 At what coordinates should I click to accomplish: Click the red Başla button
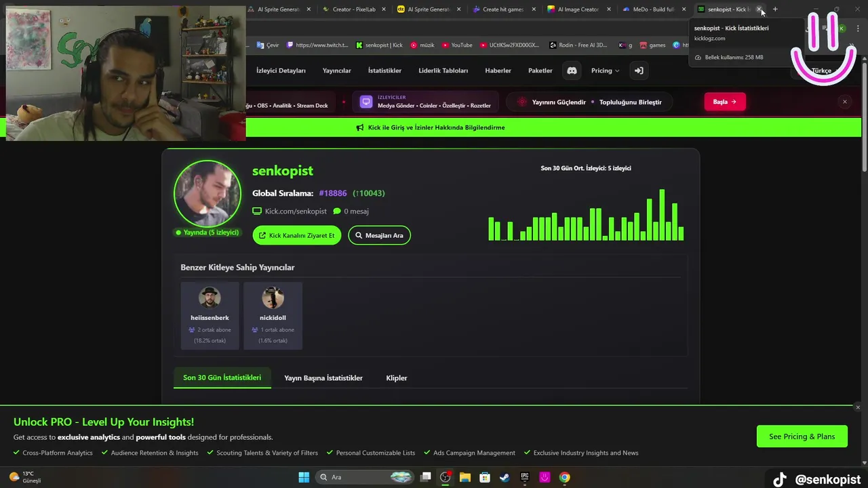[724, 102]
